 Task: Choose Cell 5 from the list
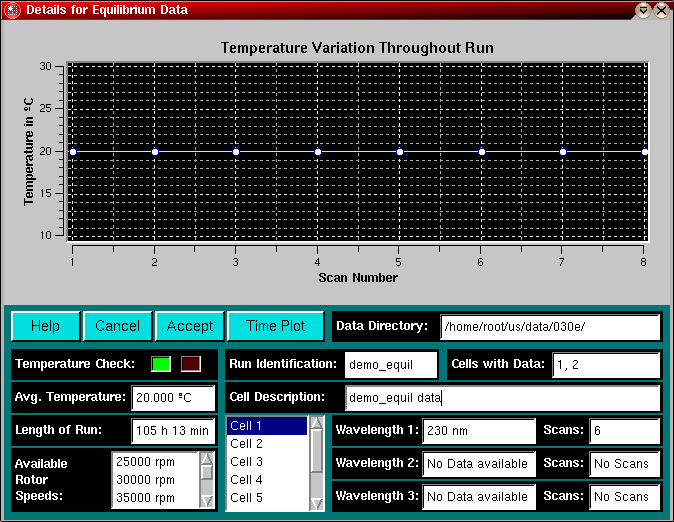266,498
